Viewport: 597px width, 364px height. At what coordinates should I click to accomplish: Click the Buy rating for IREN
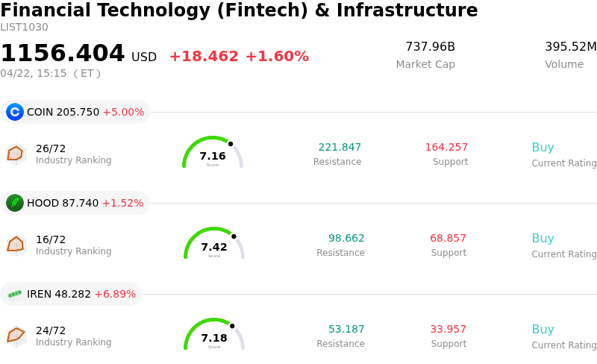(x=543, y=330)
